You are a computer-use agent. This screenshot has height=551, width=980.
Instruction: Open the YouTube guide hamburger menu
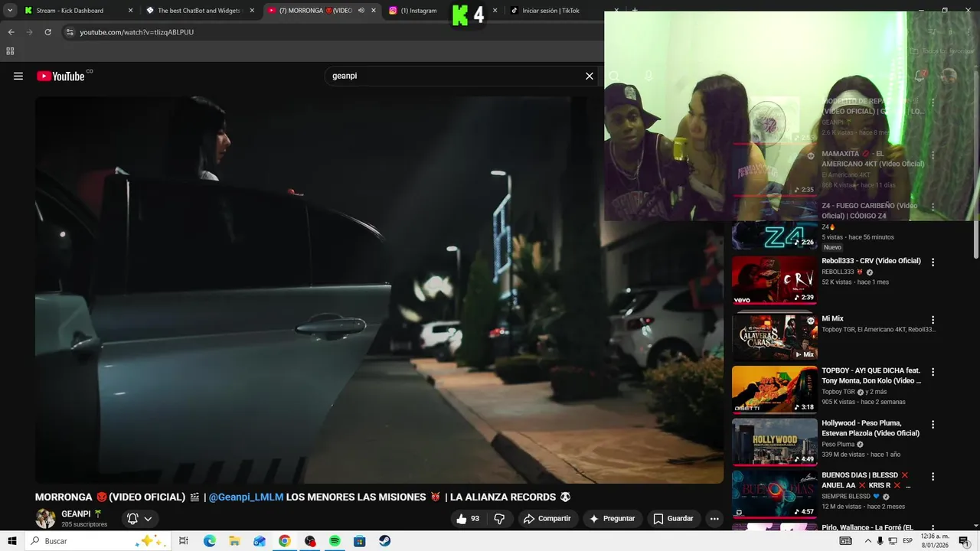point(18,76)
